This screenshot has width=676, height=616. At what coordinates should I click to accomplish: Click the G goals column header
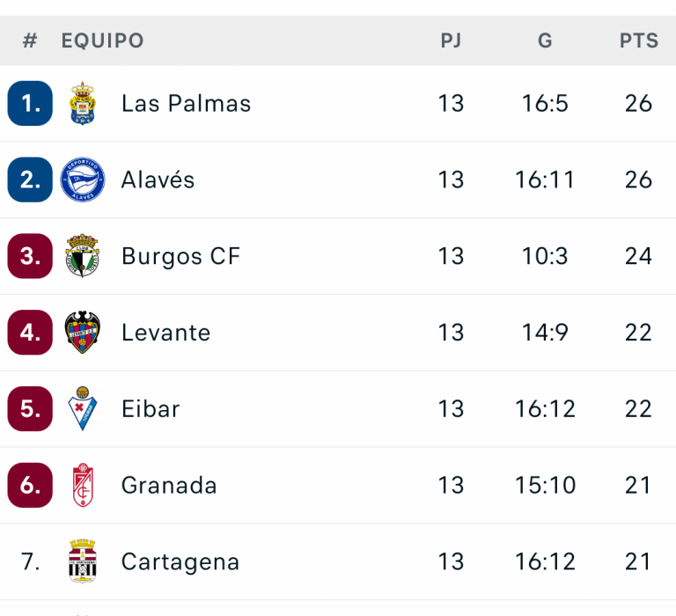point(545,40)
